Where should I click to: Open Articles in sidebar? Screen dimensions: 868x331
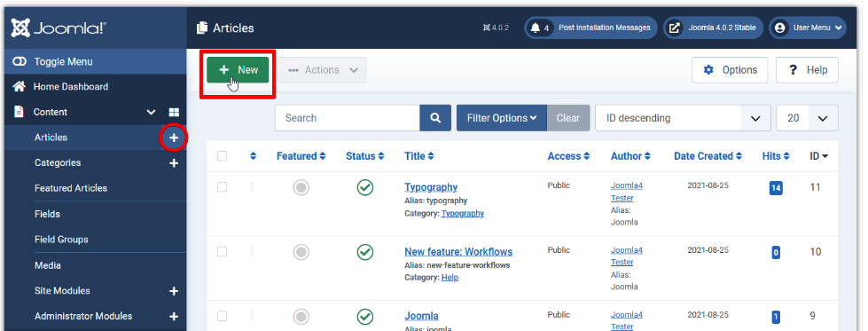51,137
